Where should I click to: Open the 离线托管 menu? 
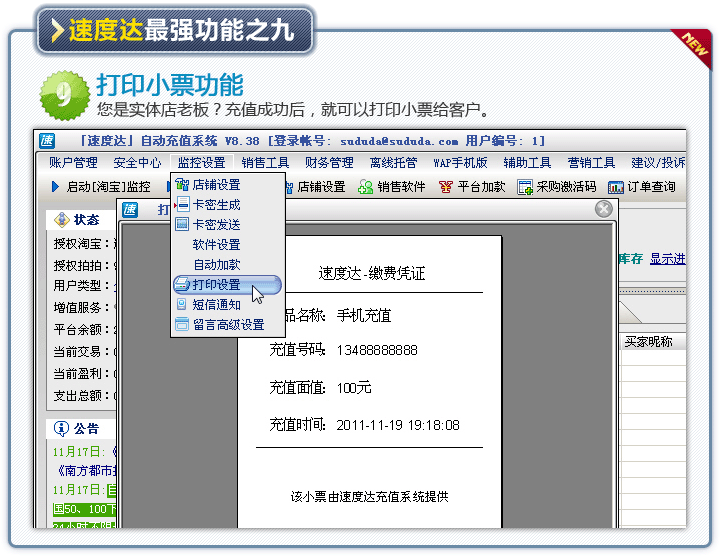394,163
